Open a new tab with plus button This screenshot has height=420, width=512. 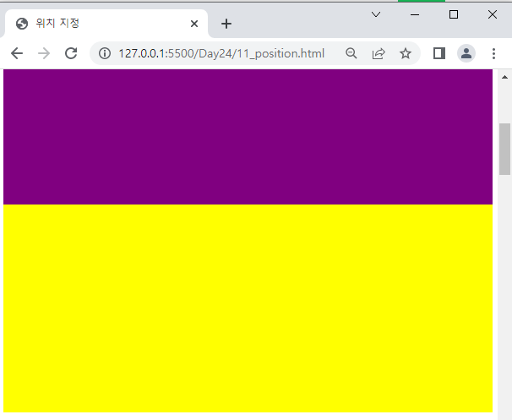226,24
